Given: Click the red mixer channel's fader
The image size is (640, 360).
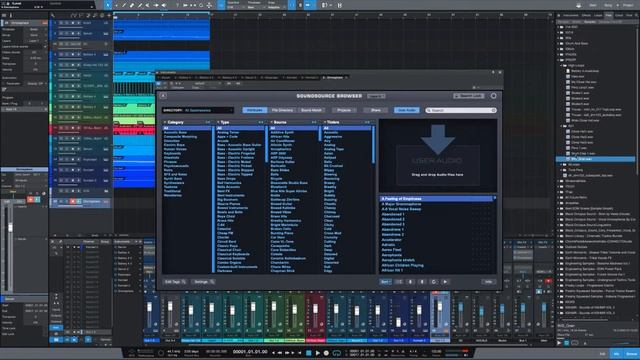Looking at the screenshot, I should coord(315,309).
